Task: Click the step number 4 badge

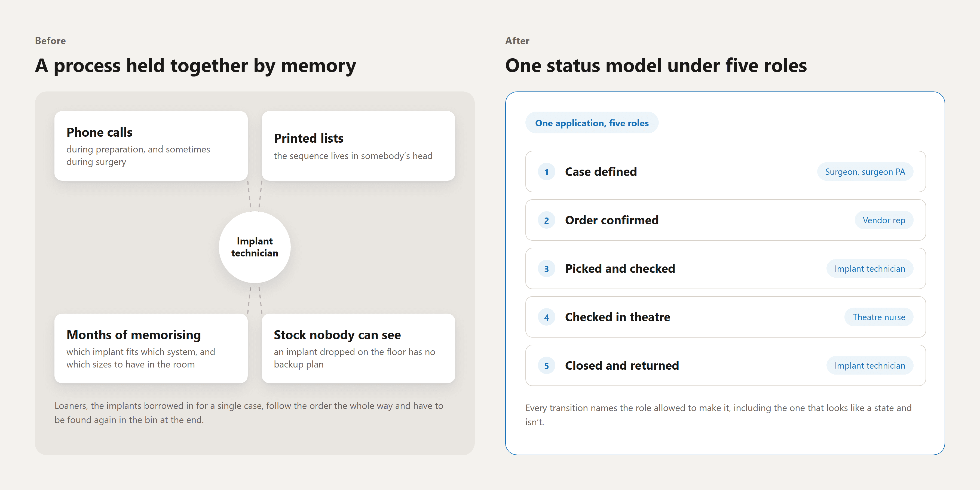Action: [546, 317]
